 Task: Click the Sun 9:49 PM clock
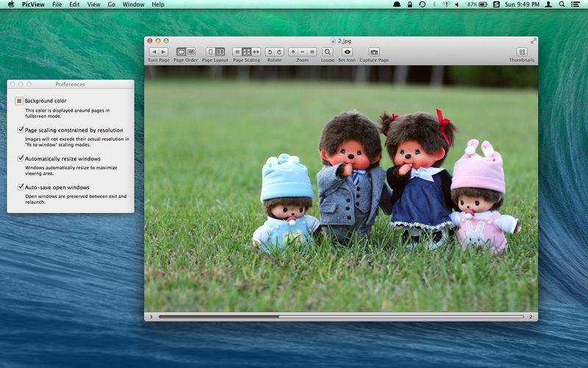point(522,4)
